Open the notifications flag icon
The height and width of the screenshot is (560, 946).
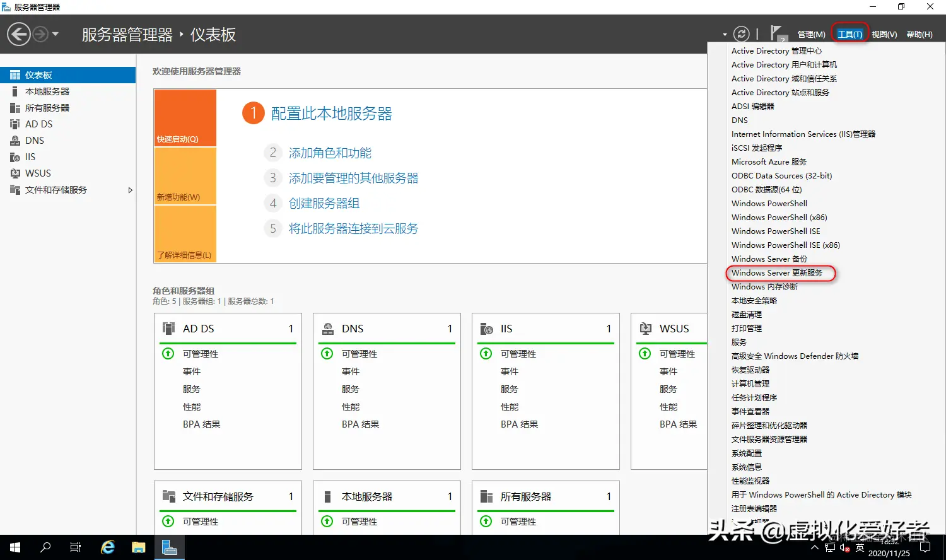tap(777, 32)
